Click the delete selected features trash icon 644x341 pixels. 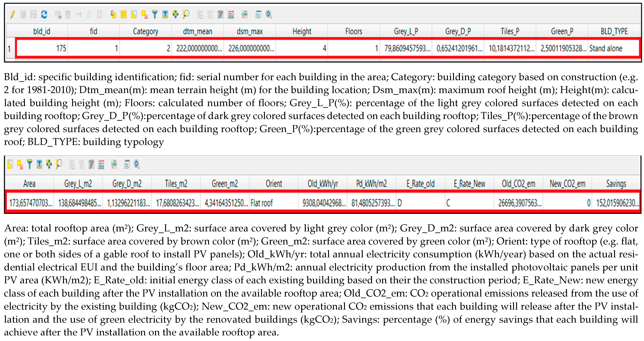click(68, 14)
